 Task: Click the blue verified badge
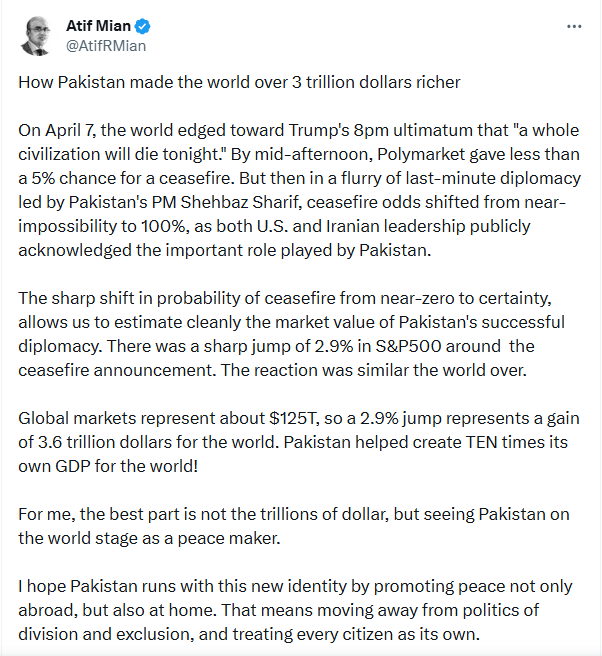pos(143,25)
